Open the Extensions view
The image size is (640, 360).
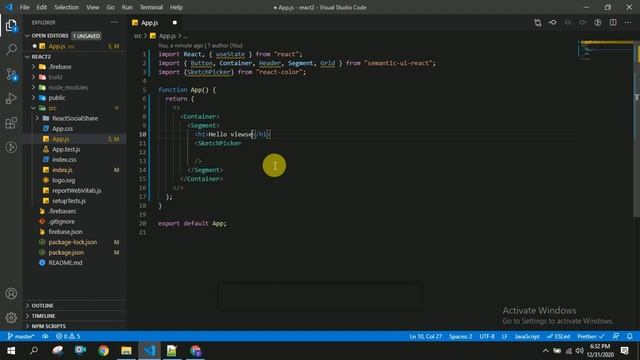pyautogui.click(x=11, y=123)
